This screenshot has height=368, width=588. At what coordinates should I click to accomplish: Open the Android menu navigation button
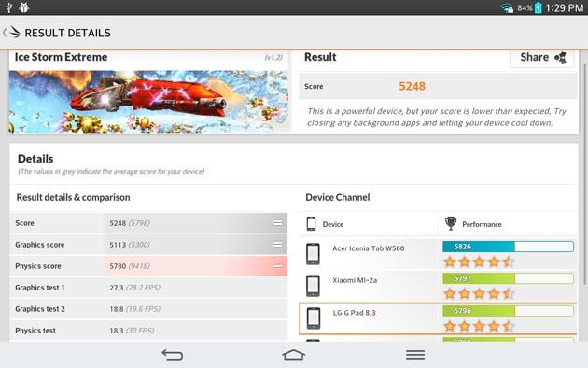[x=415, y=355]
